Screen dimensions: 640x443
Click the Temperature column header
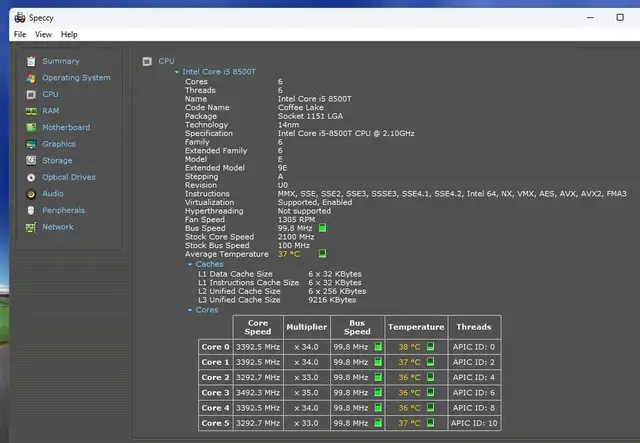(416, 327)
